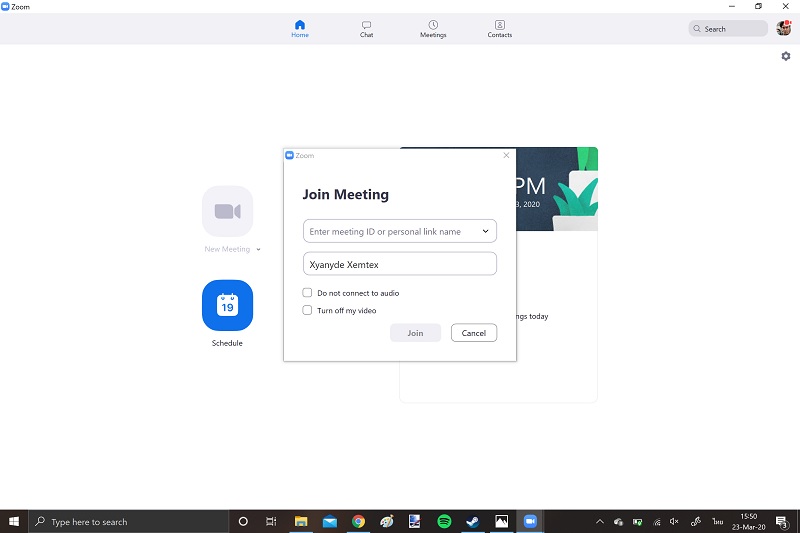Screen dimensions: 800x533
Task: Open the Meetings tab
Action: pyautogui.click(x=433, y=29)
